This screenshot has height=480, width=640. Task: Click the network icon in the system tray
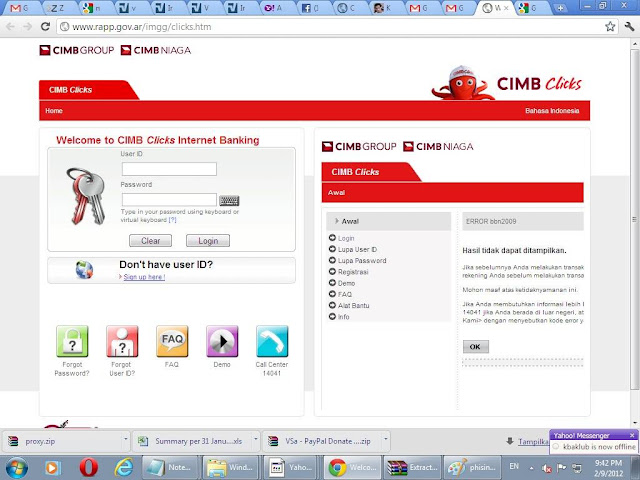pyautogui.click(x=577, y=468)
